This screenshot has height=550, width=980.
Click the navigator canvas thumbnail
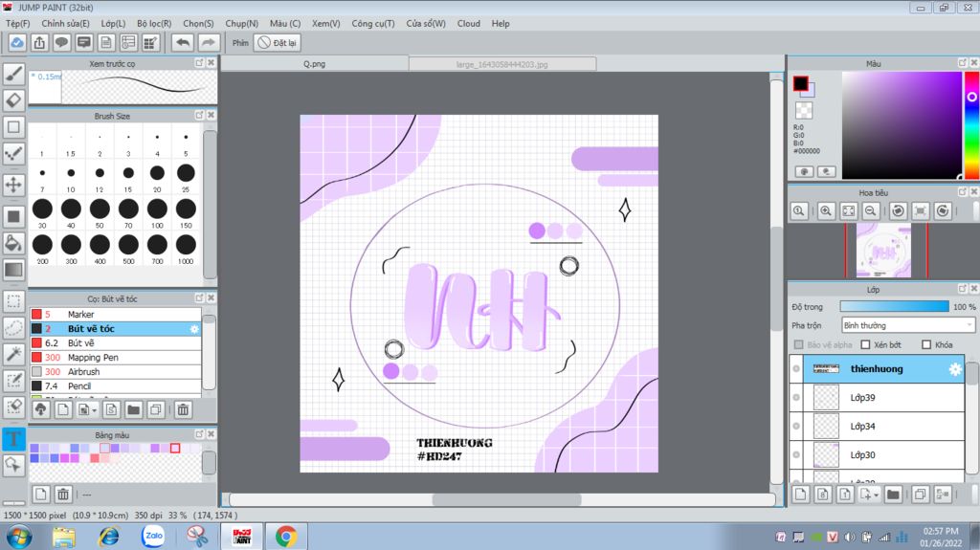pos(883,251)
